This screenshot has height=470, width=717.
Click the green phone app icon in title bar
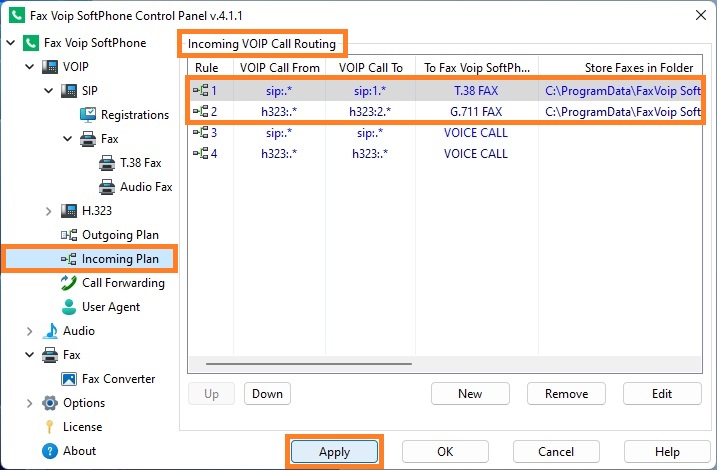pos(17,15)
